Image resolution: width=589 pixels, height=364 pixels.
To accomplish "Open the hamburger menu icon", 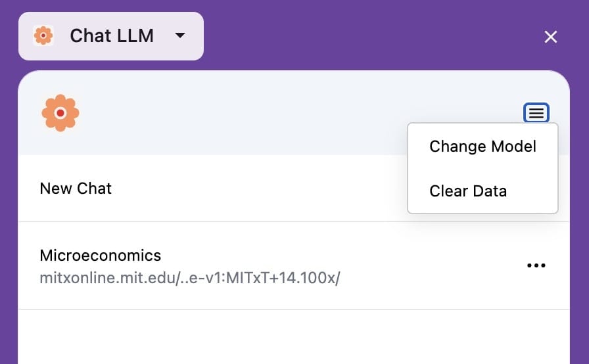I will coord(536,113).
